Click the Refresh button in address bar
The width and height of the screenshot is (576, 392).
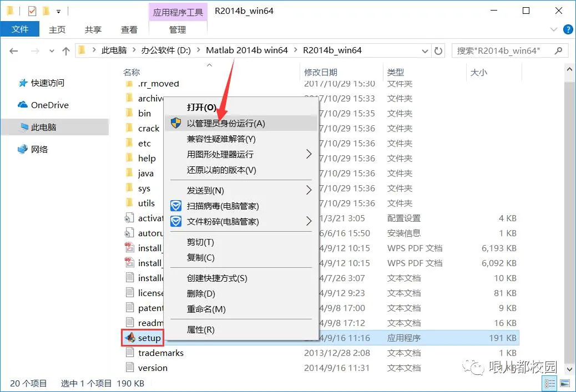point(438,50)
